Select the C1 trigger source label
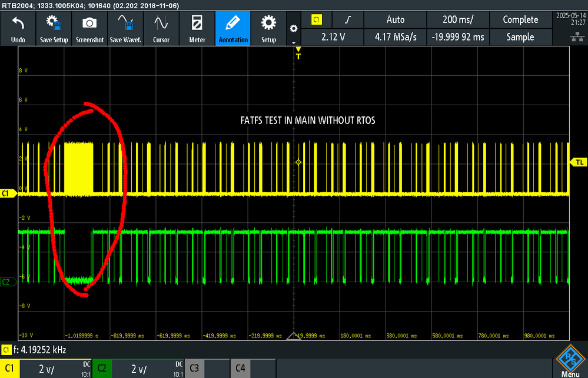Image resolution: width=588 pixels, height=378 pixels. pyautogui.click(x=317, y=19)
